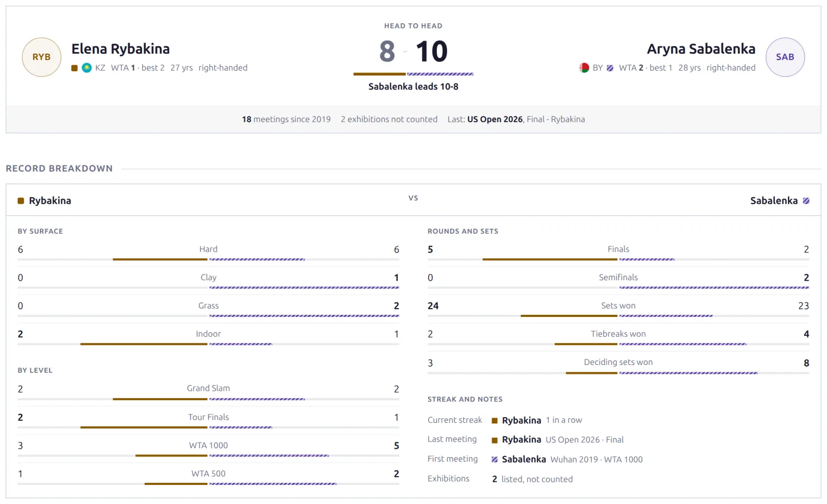Click '2 exhibitions not counted' text
The width and height of the screenshot is (827, 504).
click(389, 119)
